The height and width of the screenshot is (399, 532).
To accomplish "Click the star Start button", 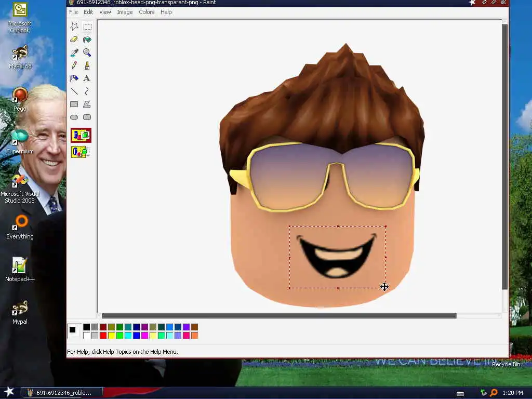I will pos(9,392).
